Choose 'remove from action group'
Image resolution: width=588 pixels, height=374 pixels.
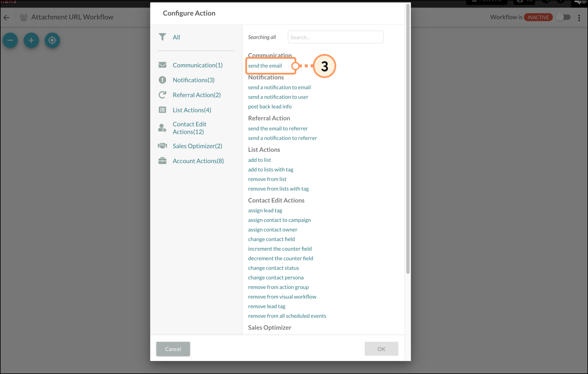click(278, 287)
